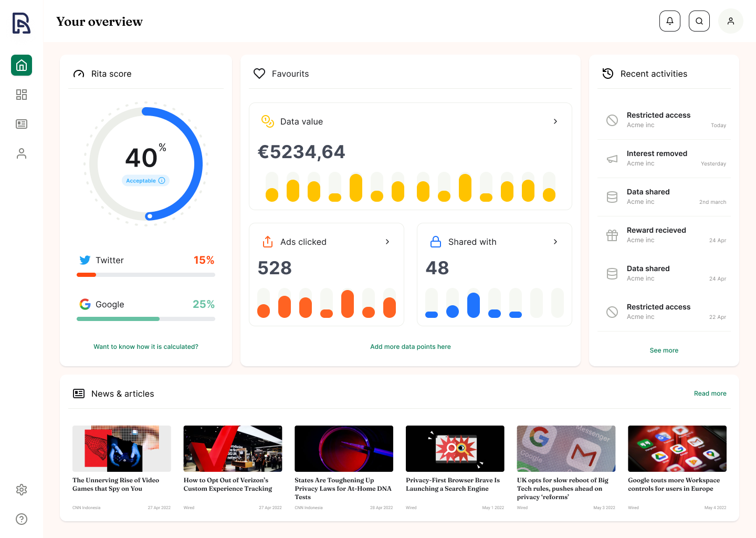
Task: Open the notifications bell icon
Action: click(x=670, y=21)
